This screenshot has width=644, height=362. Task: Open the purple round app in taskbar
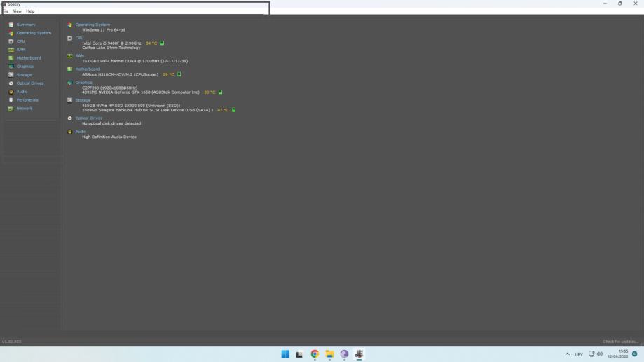pyautogui.click(x=344, y=354)
